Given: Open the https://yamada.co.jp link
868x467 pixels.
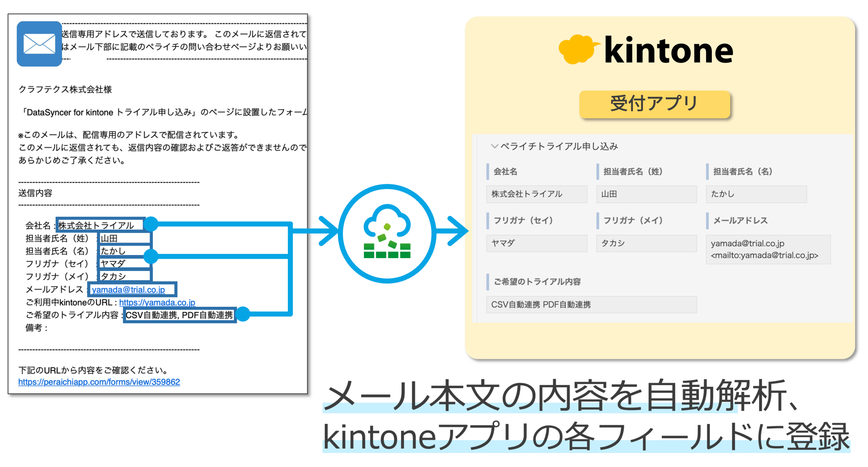Looking at the screenshot, I should tap(157, 302).
